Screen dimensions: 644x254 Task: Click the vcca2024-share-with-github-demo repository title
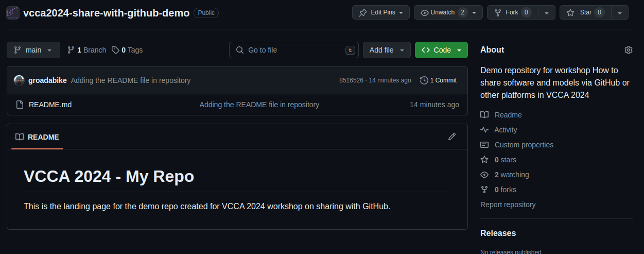(107, 13)
